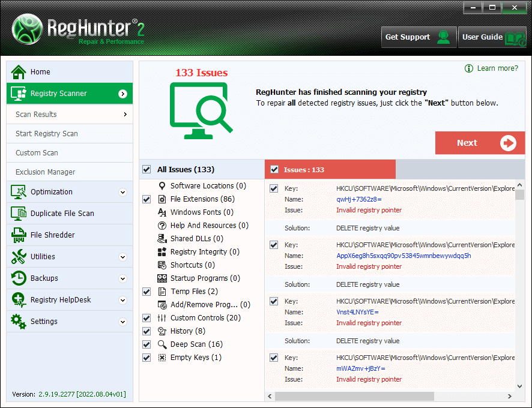532x408 pixels.
Task: Click the Shared DLLs category icon
Action: click(x=162, y=239)
